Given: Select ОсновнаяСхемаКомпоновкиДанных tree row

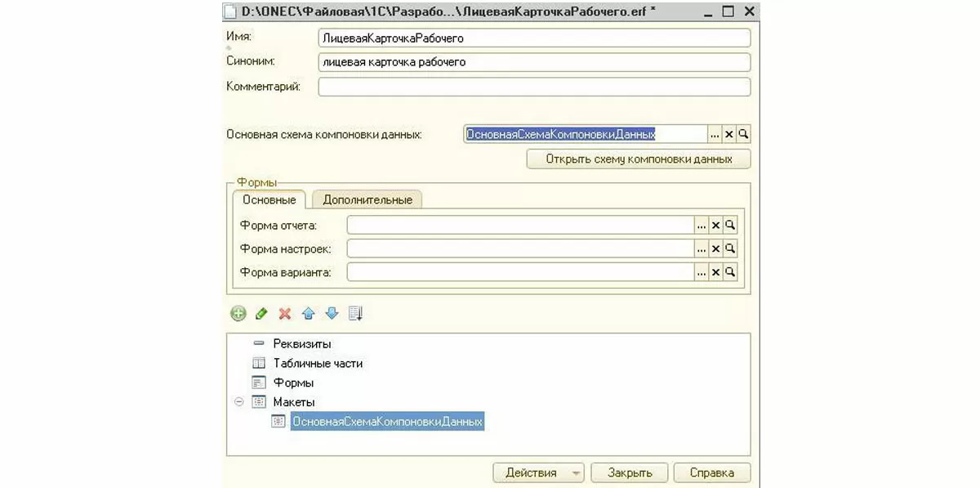Looking at the screenshot, I should [387, 422].
